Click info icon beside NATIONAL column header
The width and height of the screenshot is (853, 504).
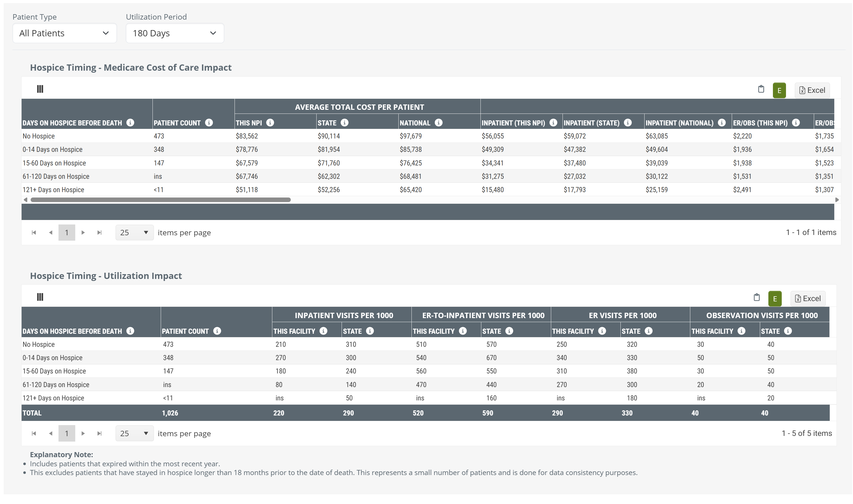438,123
